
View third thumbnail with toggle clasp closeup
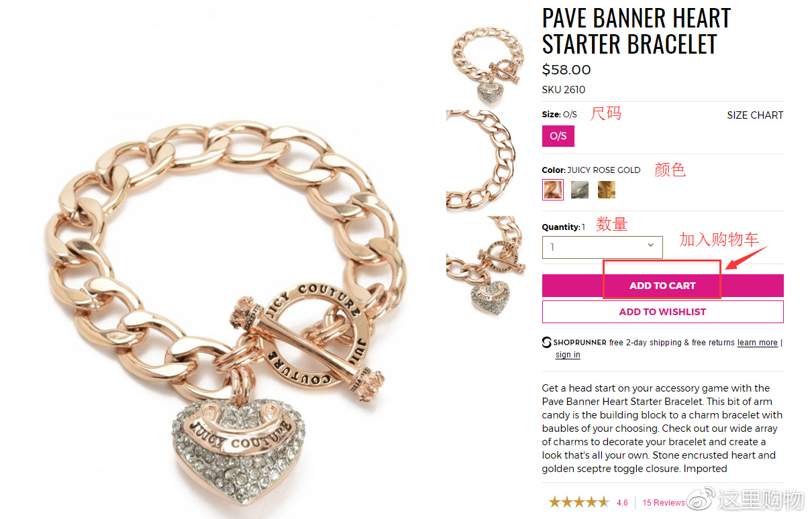[485, 266]
